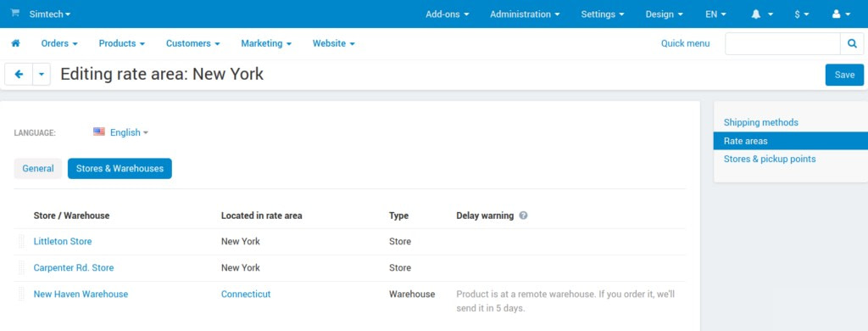Click the Delay warning column header
Viewport: 868px width, 331px height.
485,216
